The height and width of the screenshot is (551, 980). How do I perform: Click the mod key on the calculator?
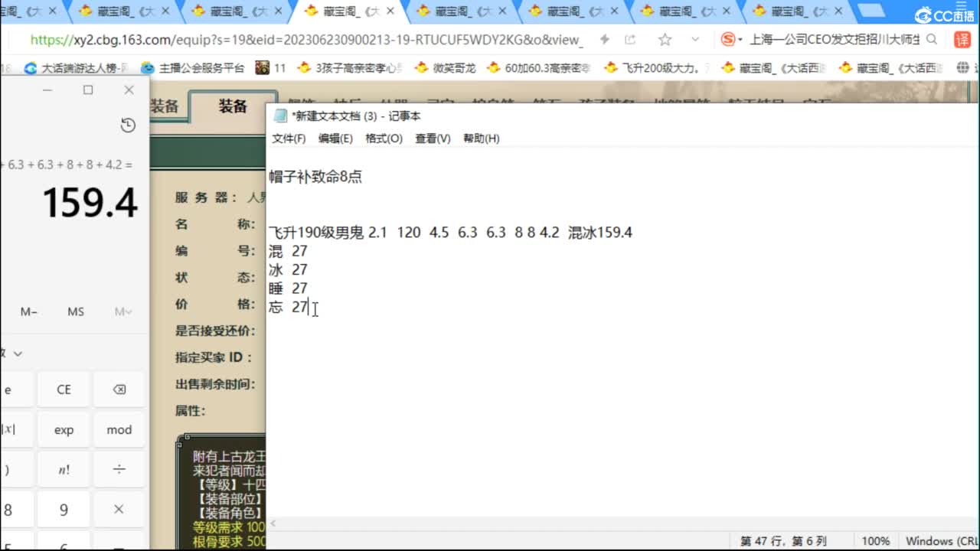click(x=119, y=429)
